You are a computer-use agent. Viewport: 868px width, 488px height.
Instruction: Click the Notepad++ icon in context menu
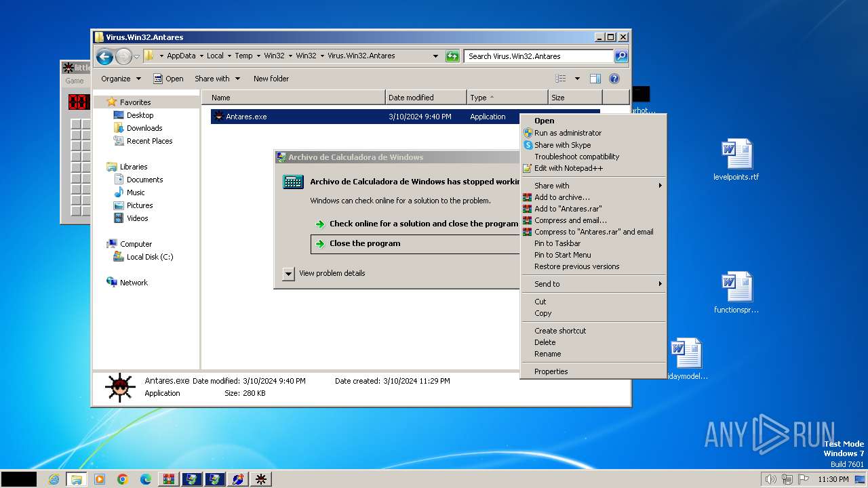[528, 168]
